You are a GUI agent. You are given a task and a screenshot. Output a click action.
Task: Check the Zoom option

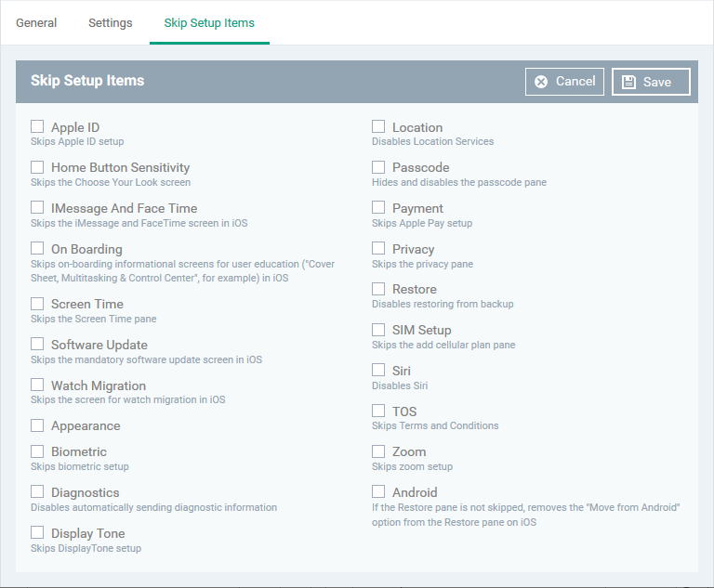pyautogui.click(x=378, y=451)
